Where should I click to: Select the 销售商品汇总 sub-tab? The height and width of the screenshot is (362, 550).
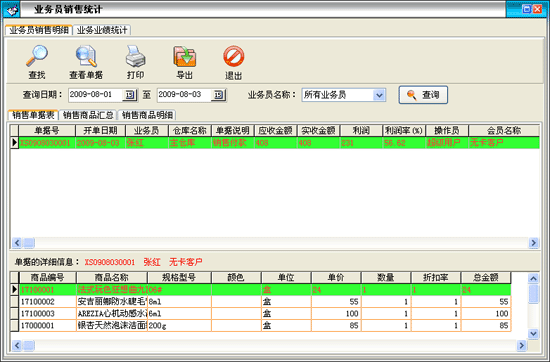pyautogui.click(x=88, y=115)
